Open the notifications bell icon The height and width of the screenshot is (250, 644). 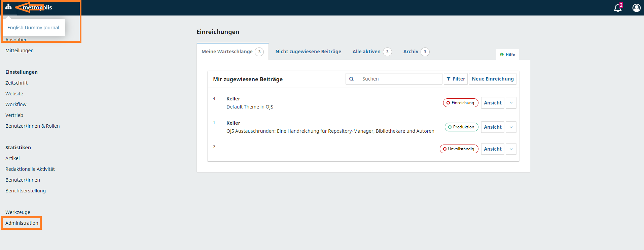pyautogui.click(x=618, y=8)
